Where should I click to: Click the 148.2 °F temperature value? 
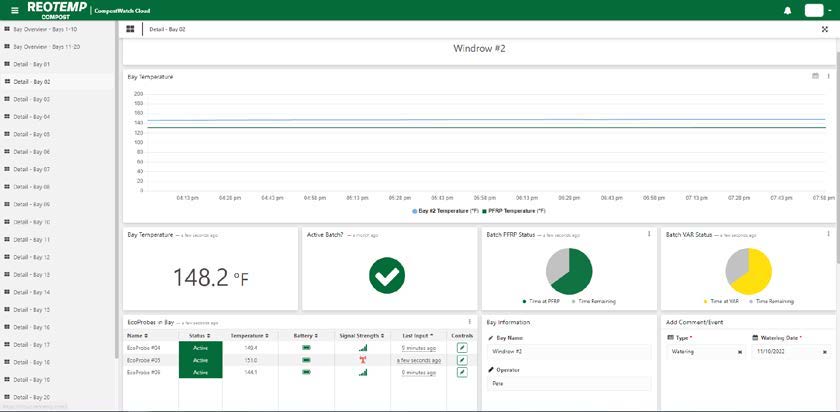[211, 278]
